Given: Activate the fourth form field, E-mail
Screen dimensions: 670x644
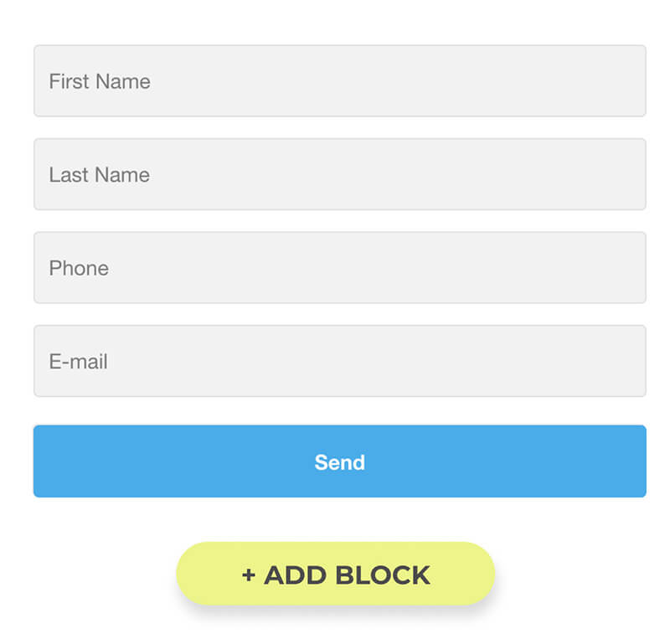Looking at the screenshot, I should (339, 361).
